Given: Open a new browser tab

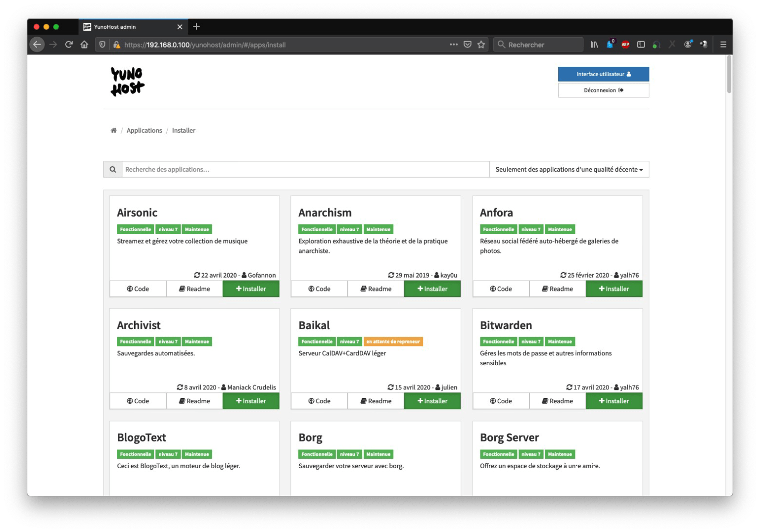Looking at the screenshot, I should click(196, 27).
